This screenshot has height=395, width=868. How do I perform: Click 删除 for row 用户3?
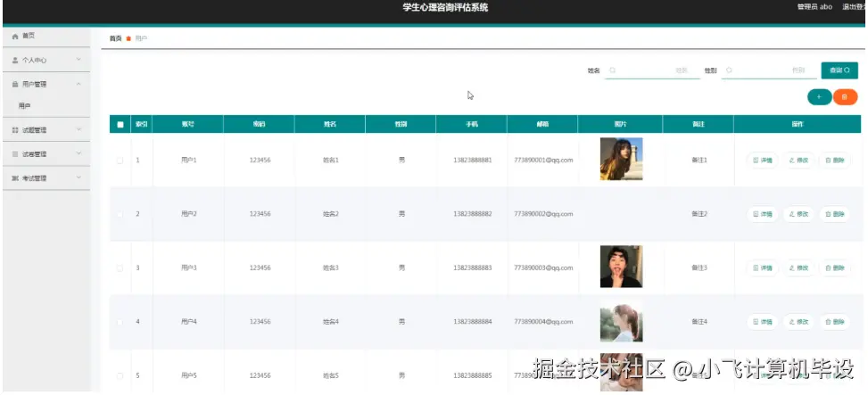[x=834, y=267]
